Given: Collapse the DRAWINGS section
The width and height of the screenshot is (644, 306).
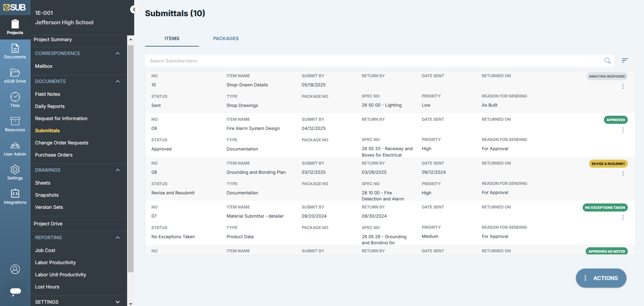Looking at the screenshot, I should coord(118,170).
